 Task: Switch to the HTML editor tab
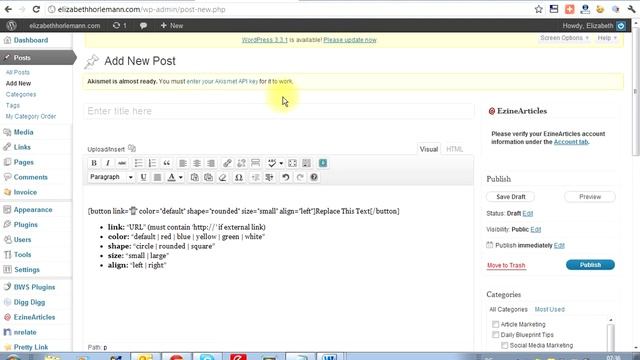(x=454, y=149)
